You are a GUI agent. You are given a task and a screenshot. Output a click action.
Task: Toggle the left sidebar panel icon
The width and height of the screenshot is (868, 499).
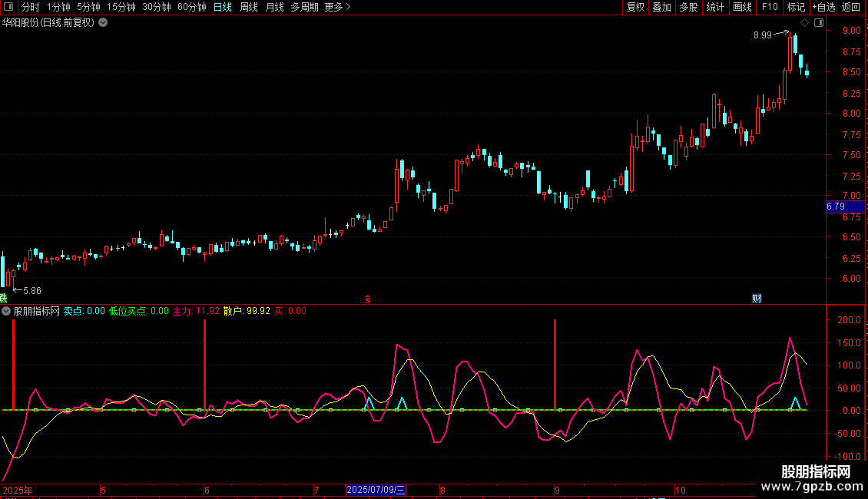point(8,7)
